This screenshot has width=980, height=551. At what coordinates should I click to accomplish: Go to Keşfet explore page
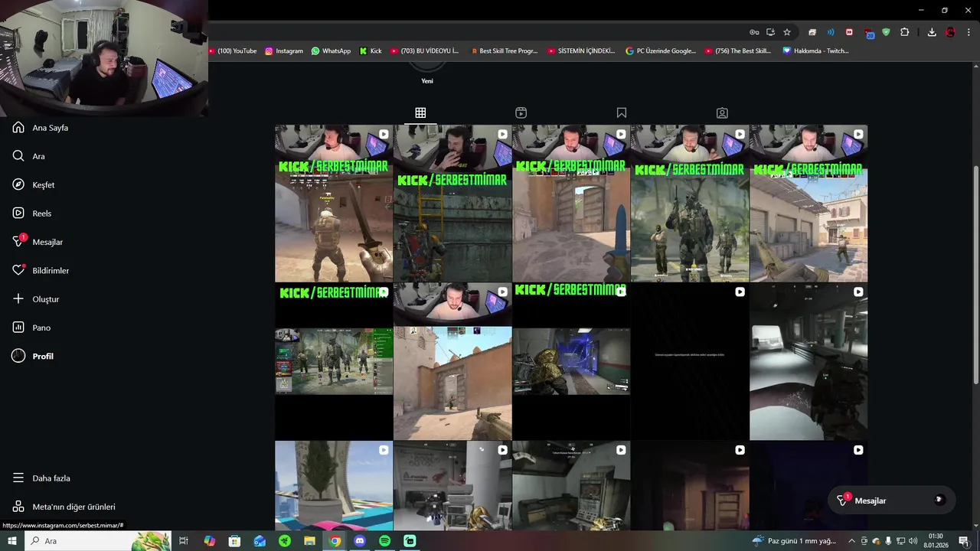[x=34, y=185]
